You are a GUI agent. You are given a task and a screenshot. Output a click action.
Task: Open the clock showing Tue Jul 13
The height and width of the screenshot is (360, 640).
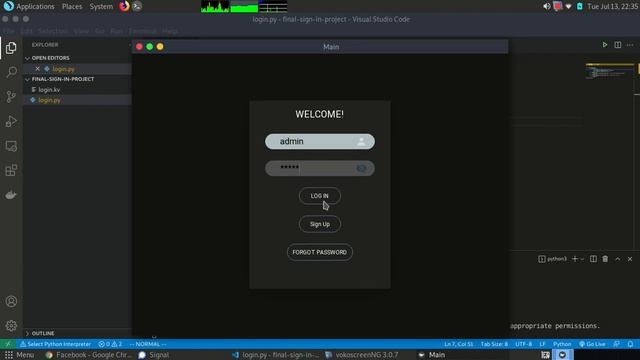point(612,7)
